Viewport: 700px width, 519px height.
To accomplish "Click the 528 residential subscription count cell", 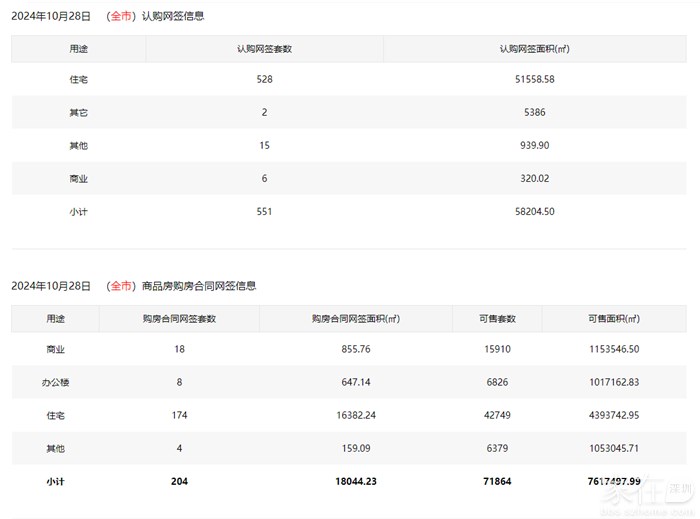I will [x=264, y=79].
